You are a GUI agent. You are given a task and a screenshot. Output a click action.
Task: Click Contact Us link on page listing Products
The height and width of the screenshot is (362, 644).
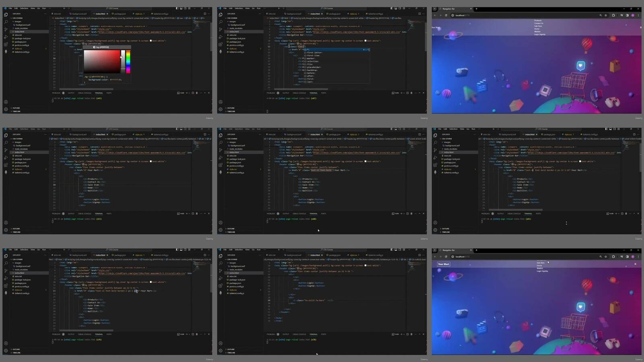(539, 23)
